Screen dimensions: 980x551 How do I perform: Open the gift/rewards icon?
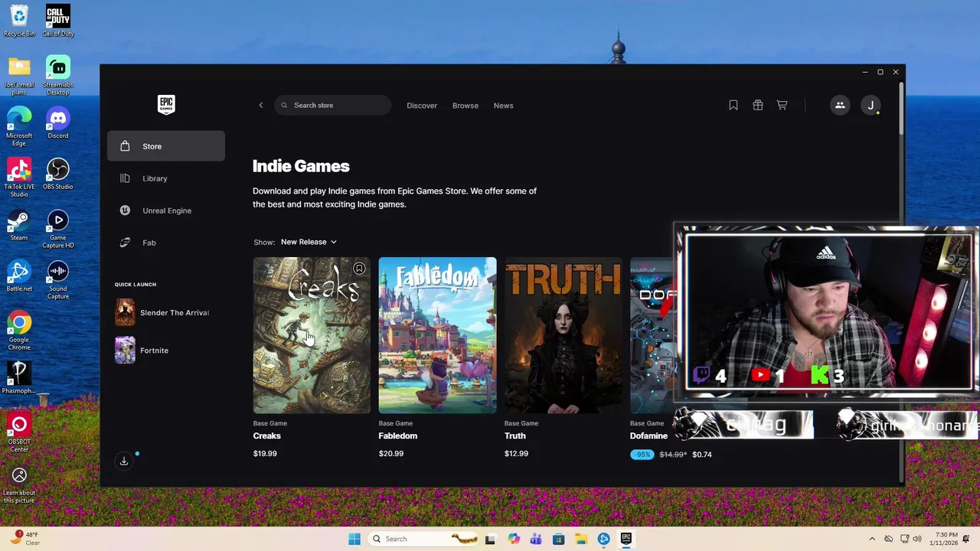(758, 106)
